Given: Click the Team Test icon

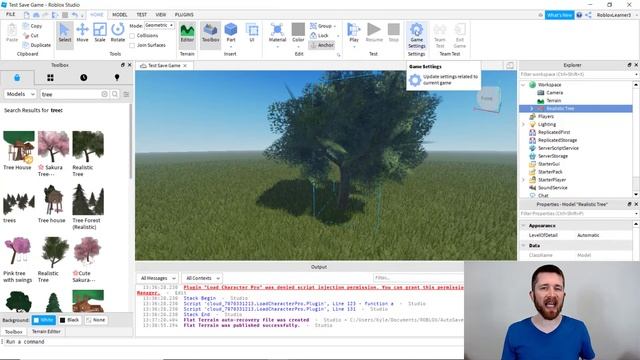Looking at the screenshot, I should tap(440, 35).
